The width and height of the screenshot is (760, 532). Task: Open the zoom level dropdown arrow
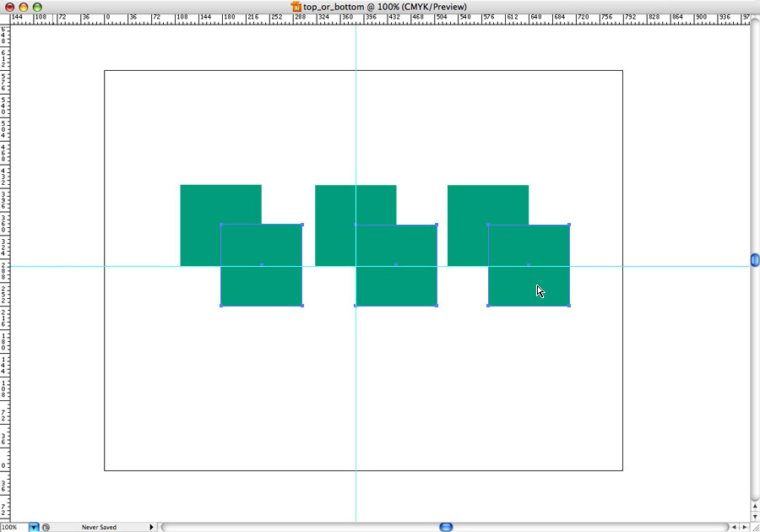pos(34,527)
